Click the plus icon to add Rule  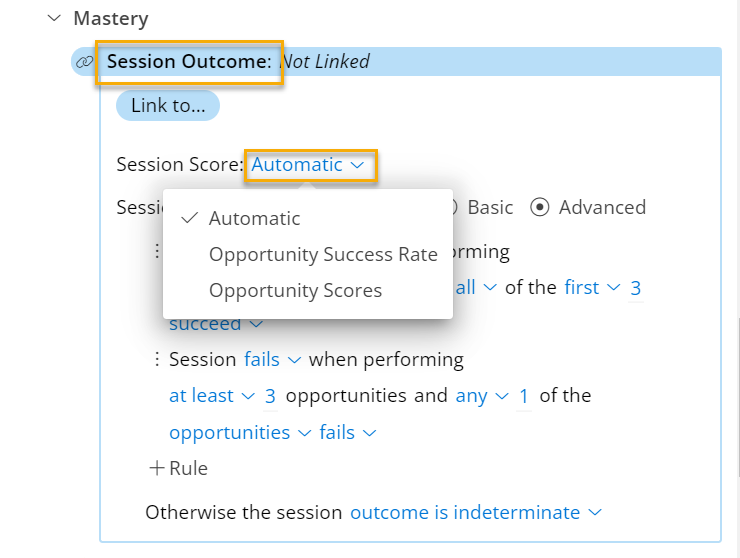click(156, 468)
